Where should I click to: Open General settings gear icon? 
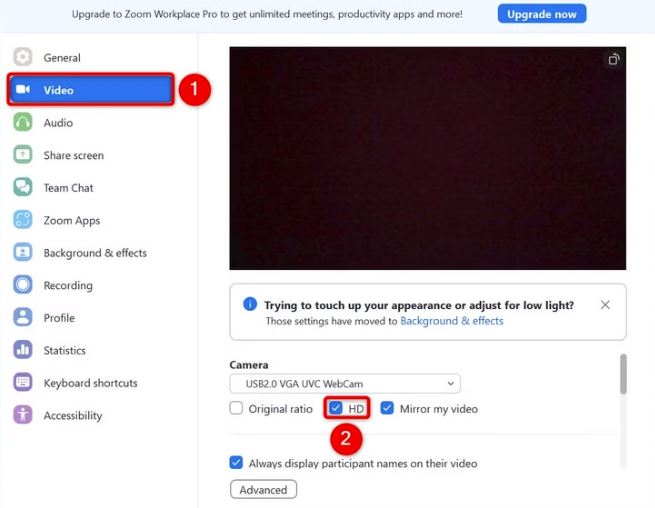click(23, 57)
